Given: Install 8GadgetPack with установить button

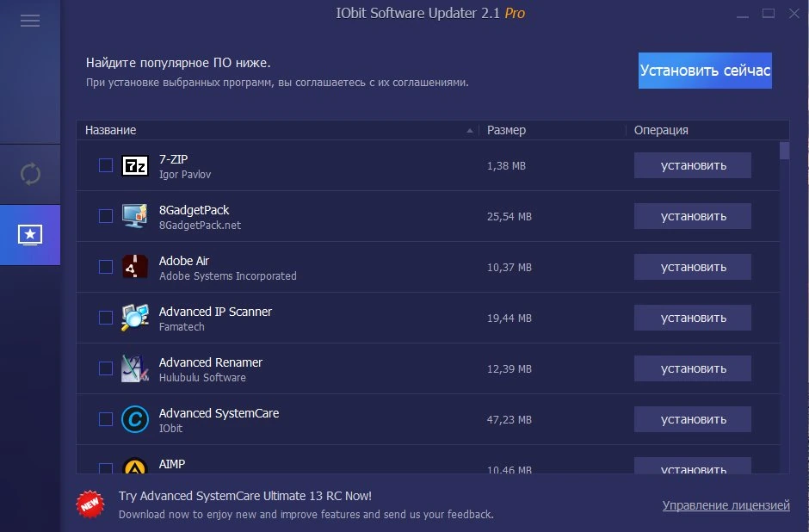Looking at the screenshot, I should [x=693, y=216].
